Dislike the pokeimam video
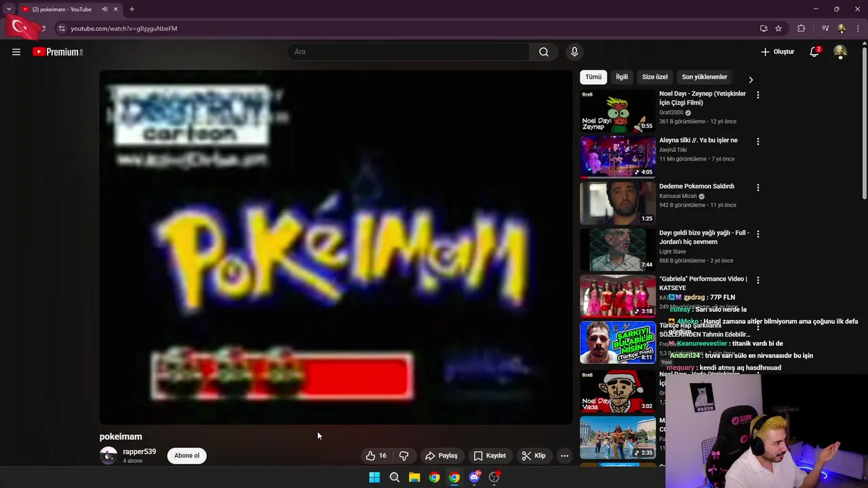868x488 pixels. (404, 455)
